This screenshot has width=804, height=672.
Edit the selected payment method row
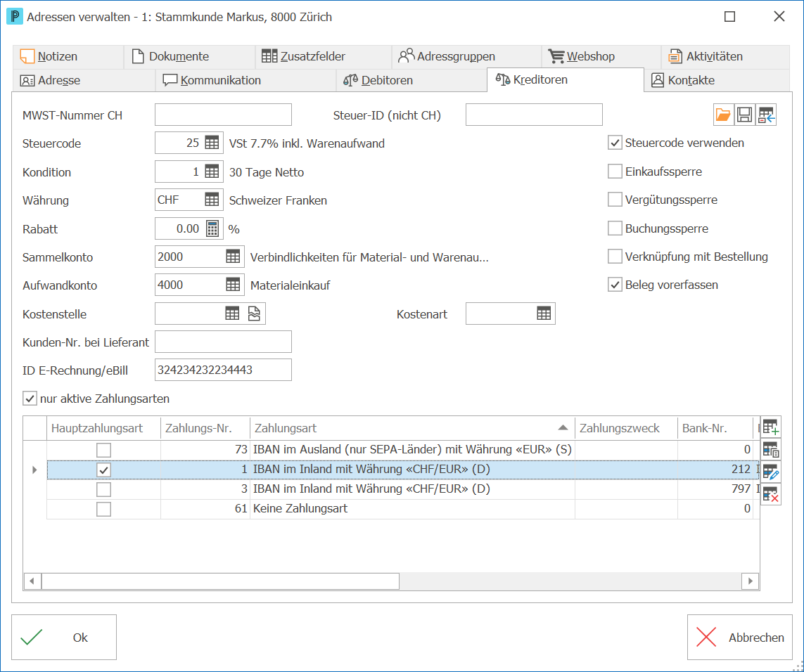click(771, 472)
